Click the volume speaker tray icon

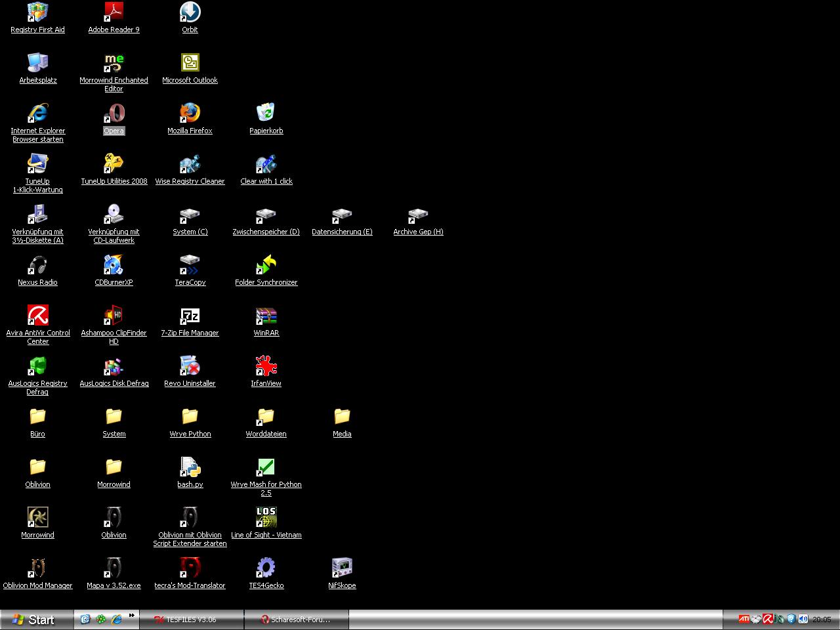(x=802, y=619)
